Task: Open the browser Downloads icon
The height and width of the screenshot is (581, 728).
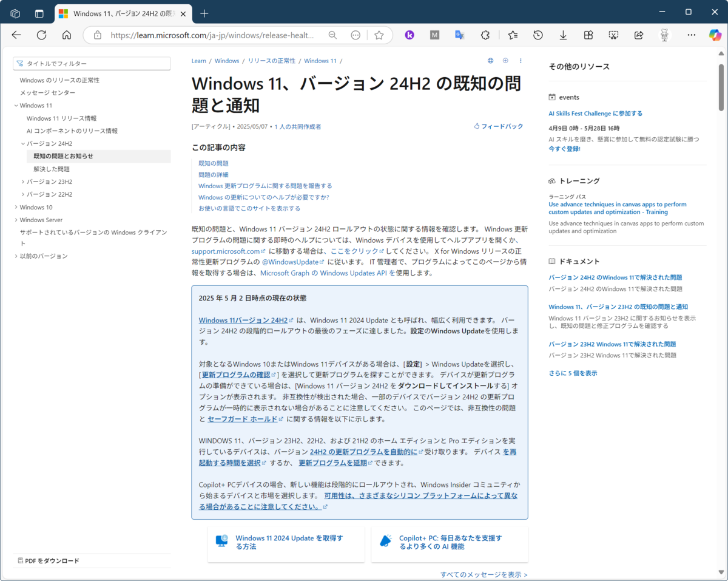Action: (x=563, y=35)
